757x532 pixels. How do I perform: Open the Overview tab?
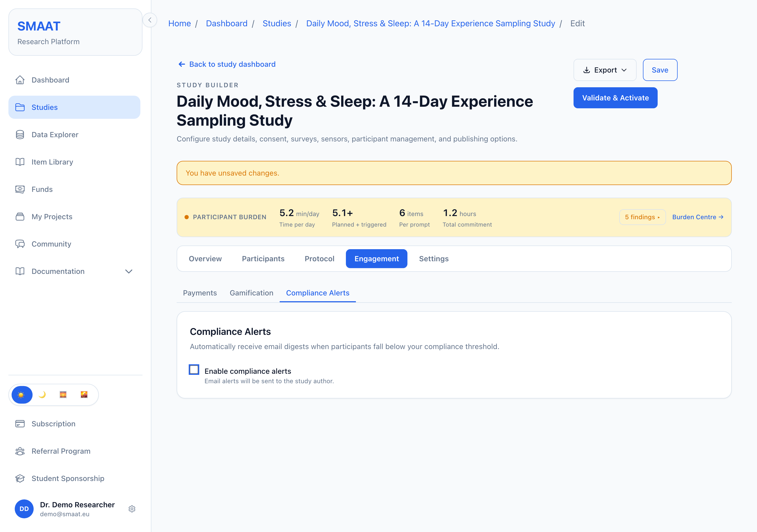[x=205, y=259]
